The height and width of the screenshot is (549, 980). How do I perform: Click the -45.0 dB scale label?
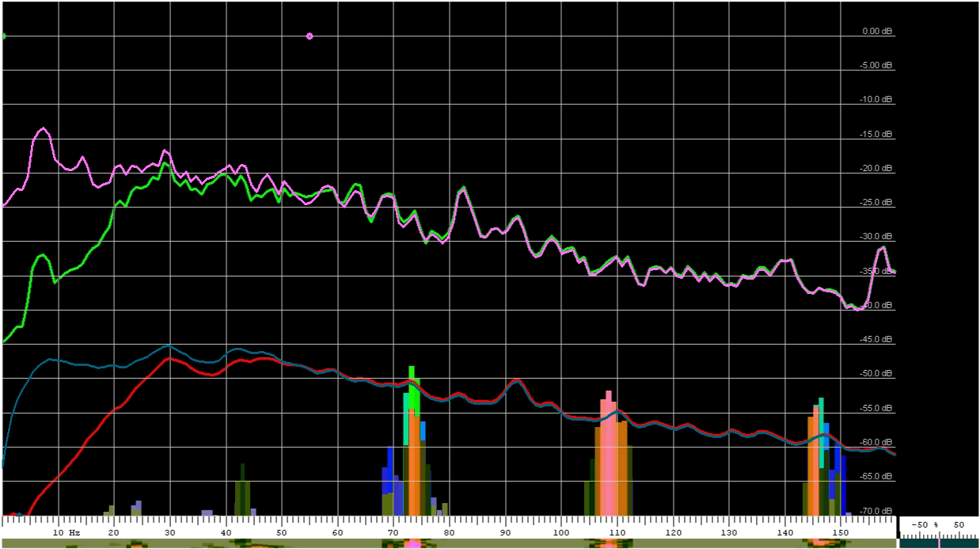click(876, 340)
